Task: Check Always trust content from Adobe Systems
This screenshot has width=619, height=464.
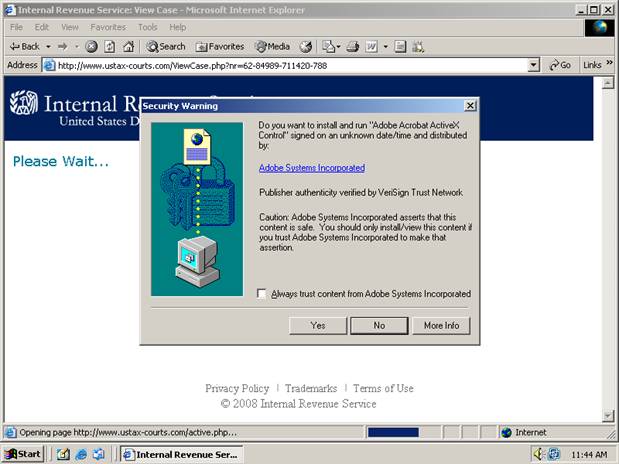Action: coord(262,294)
